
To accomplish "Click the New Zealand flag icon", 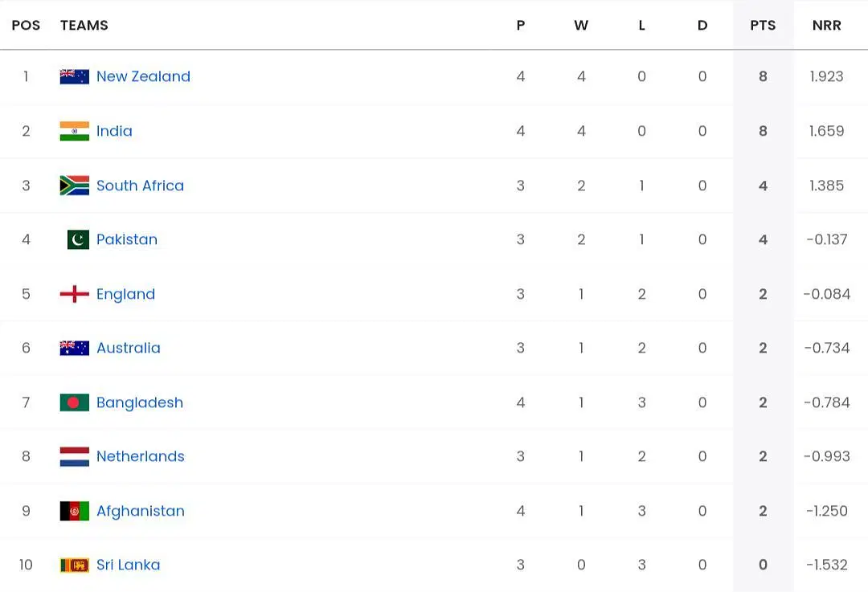I will [x=74, y=76].
